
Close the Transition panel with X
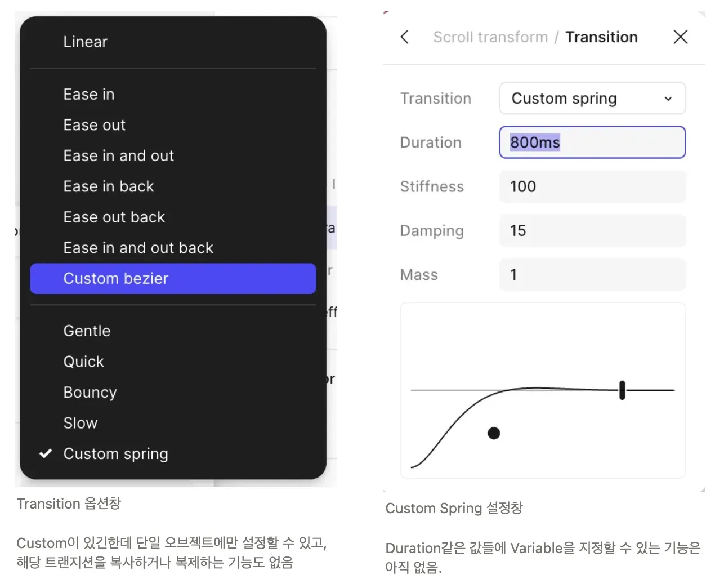680,37
